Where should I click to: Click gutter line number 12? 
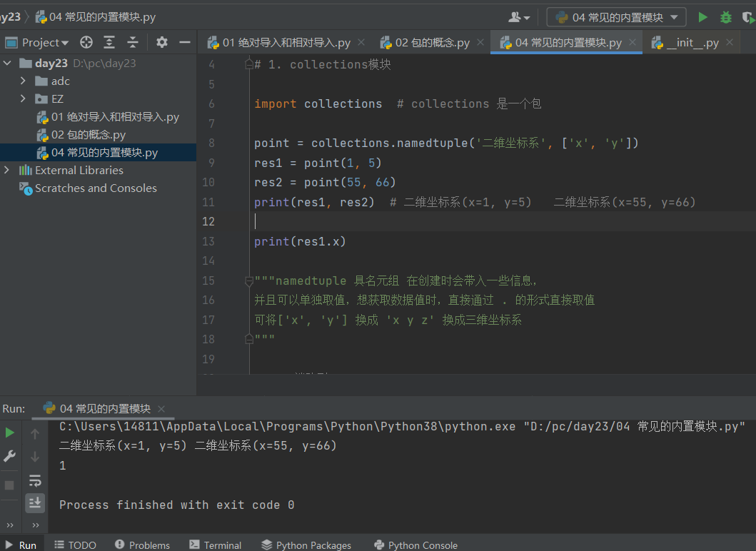(x=208, y=221)
